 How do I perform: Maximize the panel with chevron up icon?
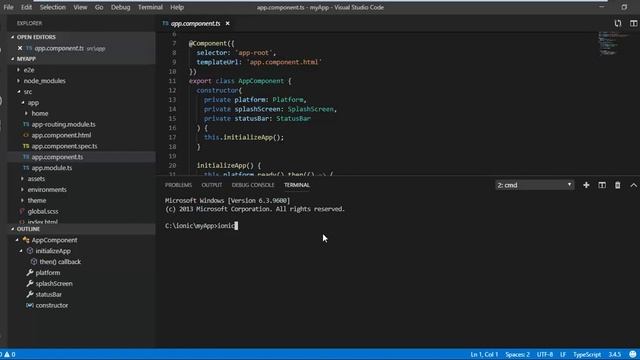(633, 185)
